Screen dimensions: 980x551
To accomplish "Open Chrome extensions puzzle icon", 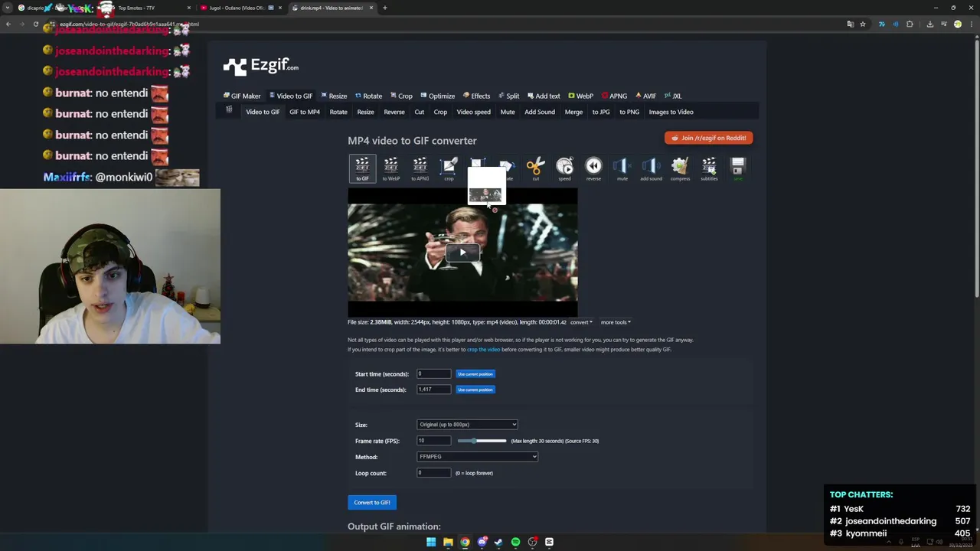I will point(910,24).
